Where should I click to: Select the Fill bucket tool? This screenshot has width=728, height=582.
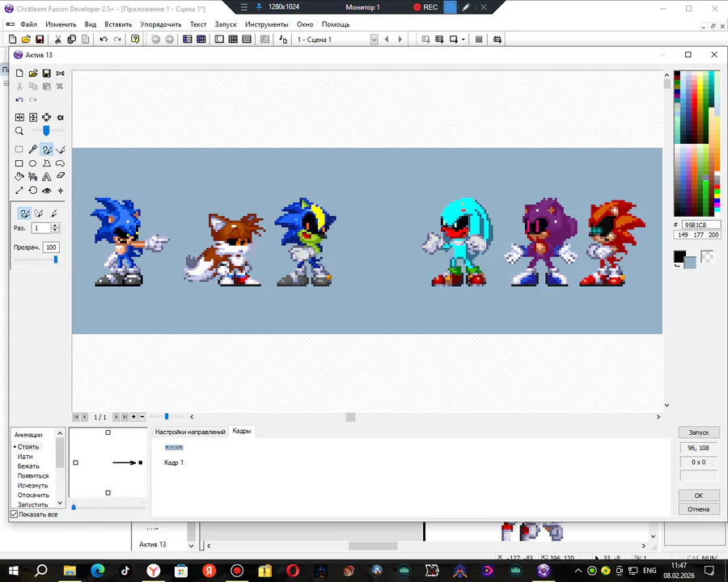pos(19,177)
